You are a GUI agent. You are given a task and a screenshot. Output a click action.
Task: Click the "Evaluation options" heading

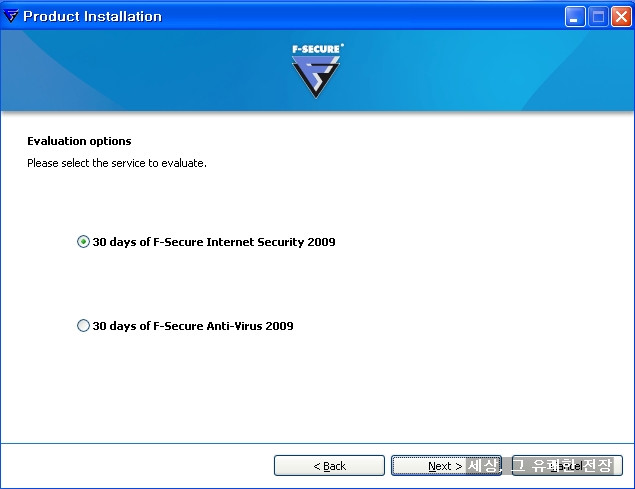[x=79, y=141]
